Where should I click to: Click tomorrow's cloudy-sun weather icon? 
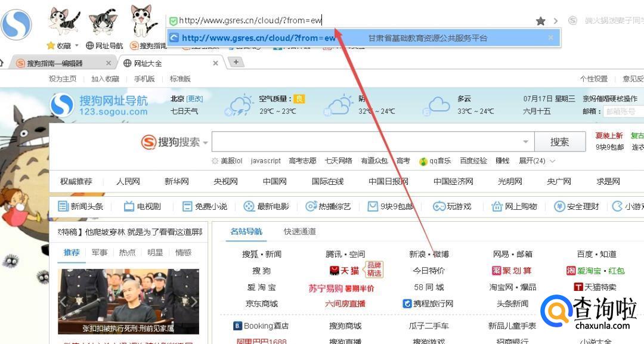click(339, 106)
